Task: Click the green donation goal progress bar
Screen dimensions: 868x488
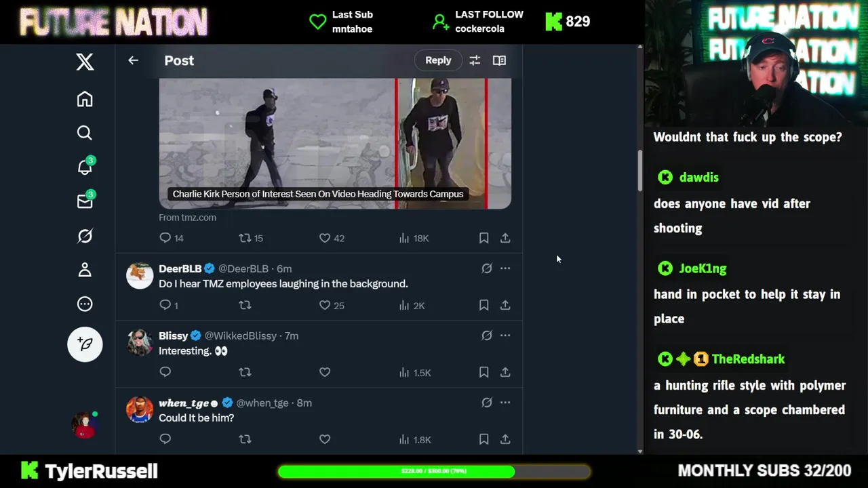Action: point(433,471)
